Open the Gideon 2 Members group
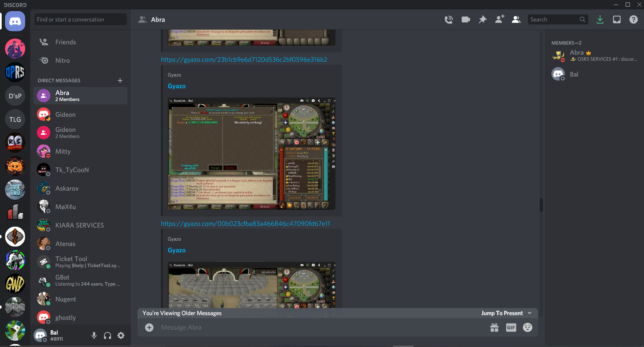Screen dimensions: 644x347 (80, 133)
